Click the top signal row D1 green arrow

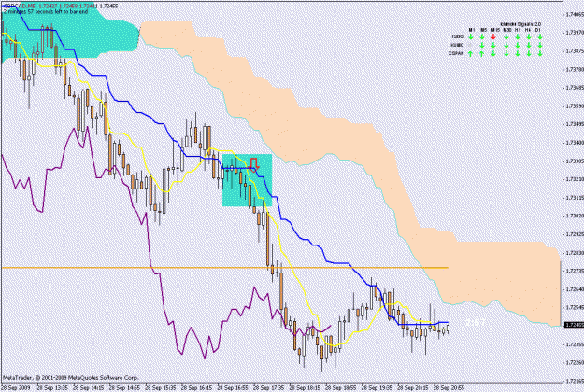point(540,36)
